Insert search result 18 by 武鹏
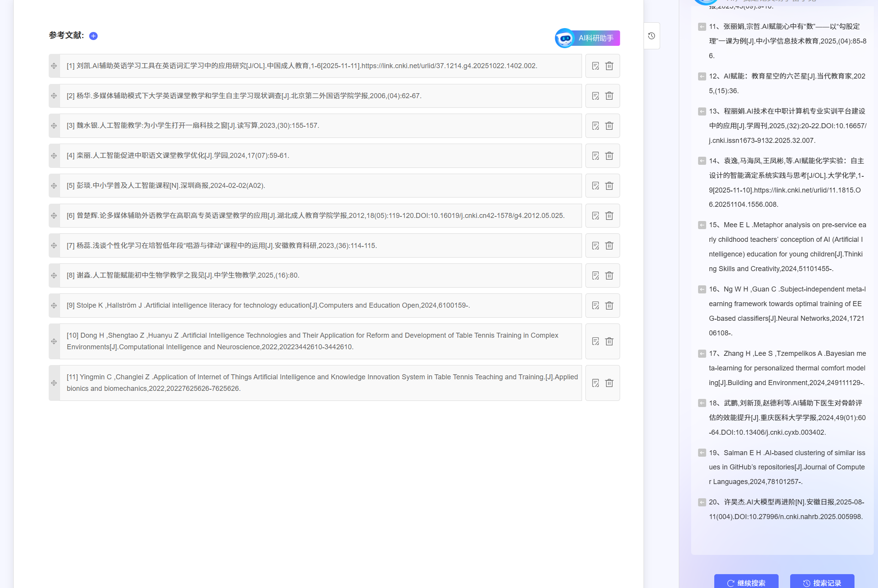This screenshot has width=878, height=588. (702, 403)
